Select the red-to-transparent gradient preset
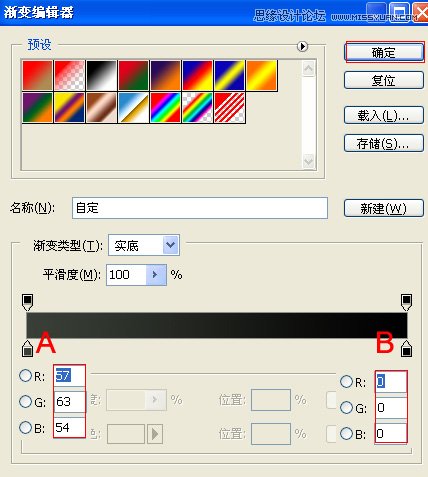428x477 pixels. point(70,75)
